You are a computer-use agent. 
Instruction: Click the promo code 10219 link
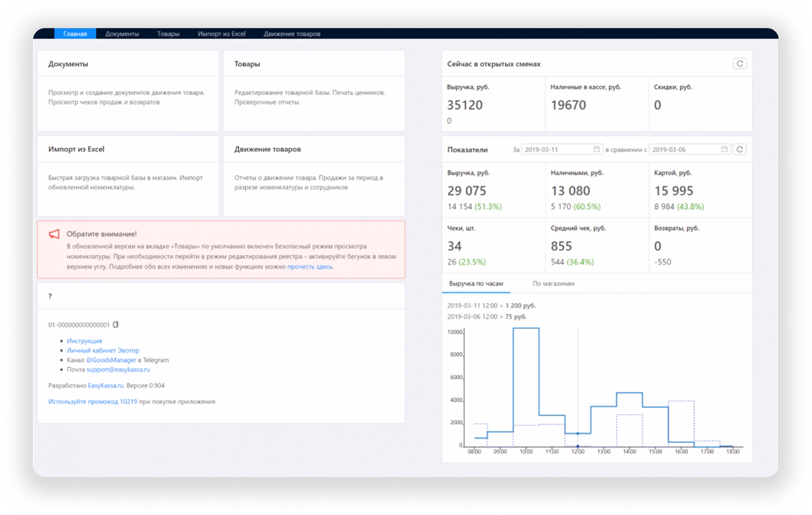93,402
